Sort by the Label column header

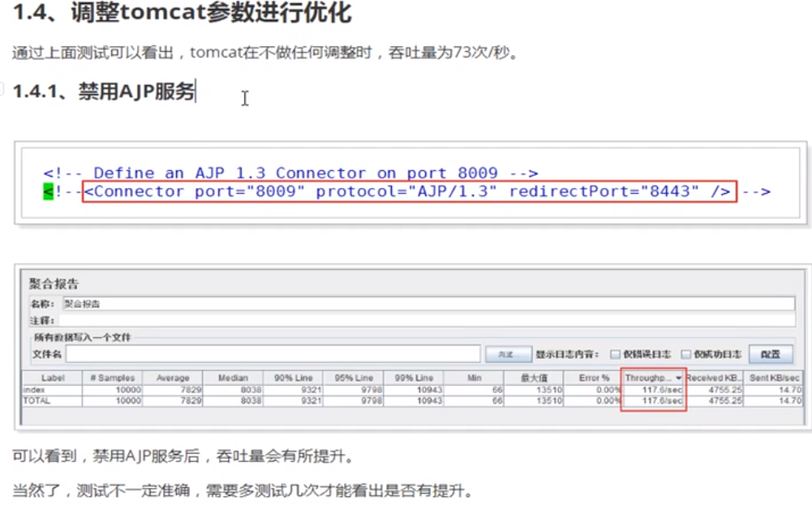point(52,378)
